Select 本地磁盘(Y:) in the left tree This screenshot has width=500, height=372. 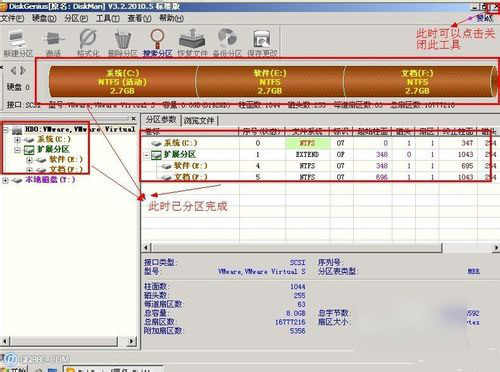tap(50, 180)
